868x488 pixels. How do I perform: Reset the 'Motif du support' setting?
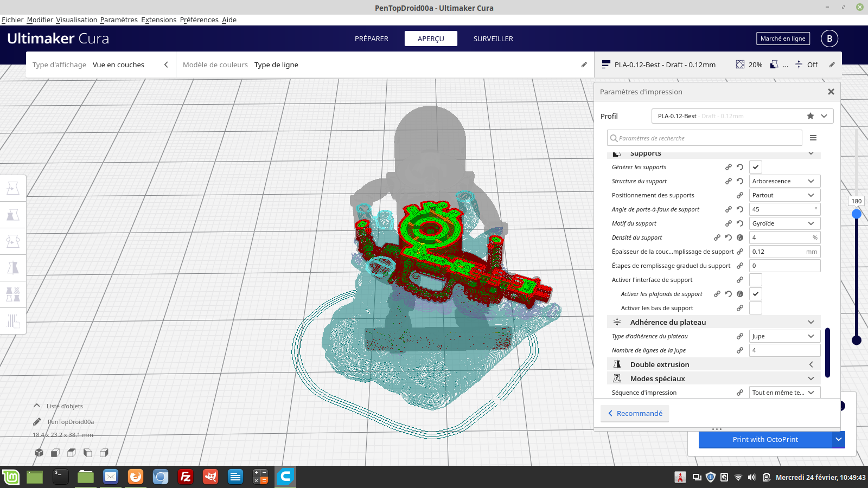tap(740, 223)
